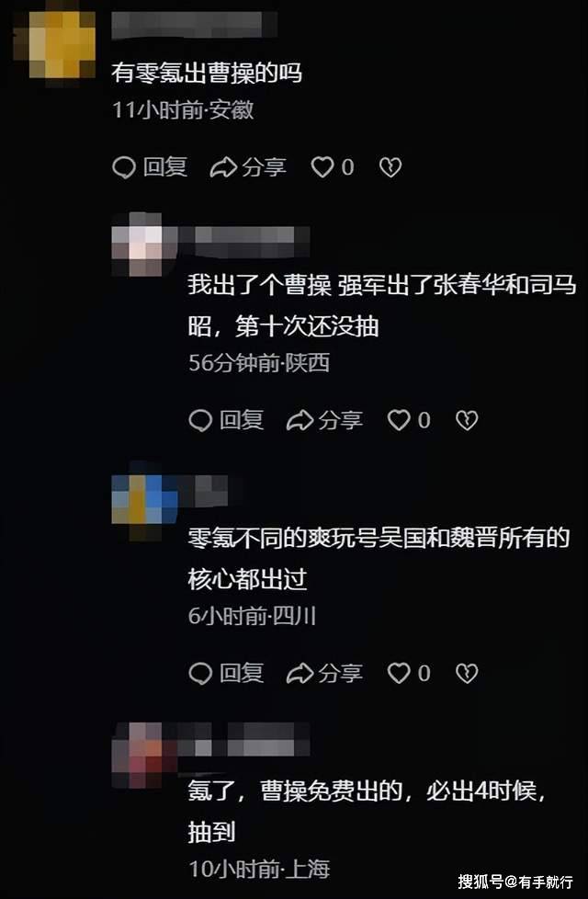Viewport: 588px width, 899px height.
Task: Dislike the 四川 comment
Action: pos(467,673)
